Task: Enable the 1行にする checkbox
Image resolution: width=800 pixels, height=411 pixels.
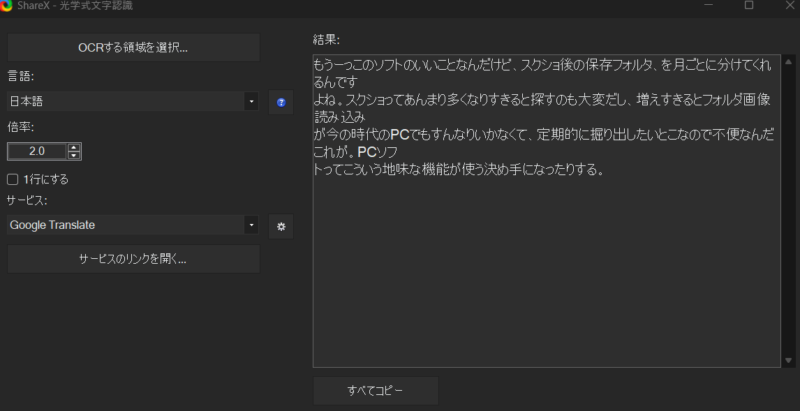Action: tap(13, 180)
